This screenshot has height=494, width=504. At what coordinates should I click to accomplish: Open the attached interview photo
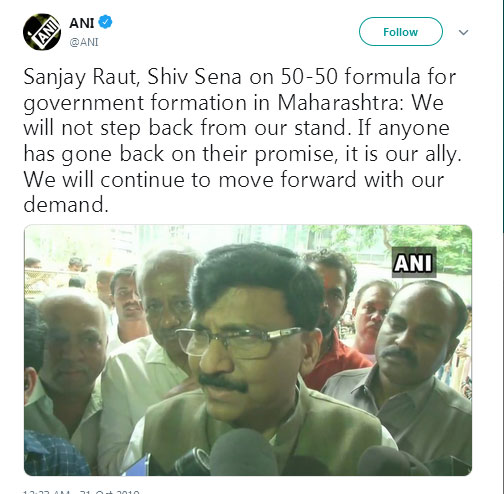[x=248, y=350]
